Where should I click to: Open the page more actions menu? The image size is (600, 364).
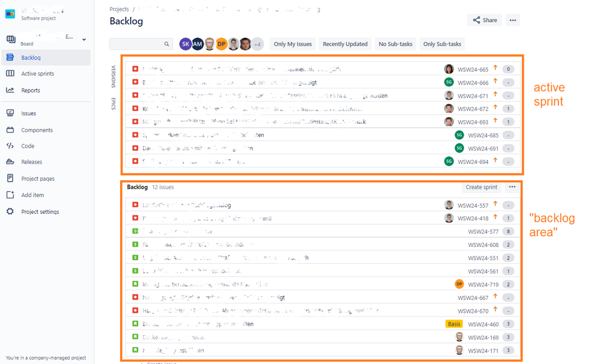[513, 20]
